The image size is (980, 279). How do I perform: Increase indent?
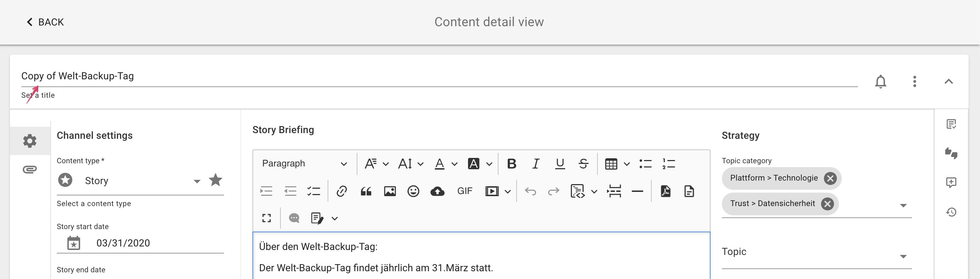pos(266,191)
